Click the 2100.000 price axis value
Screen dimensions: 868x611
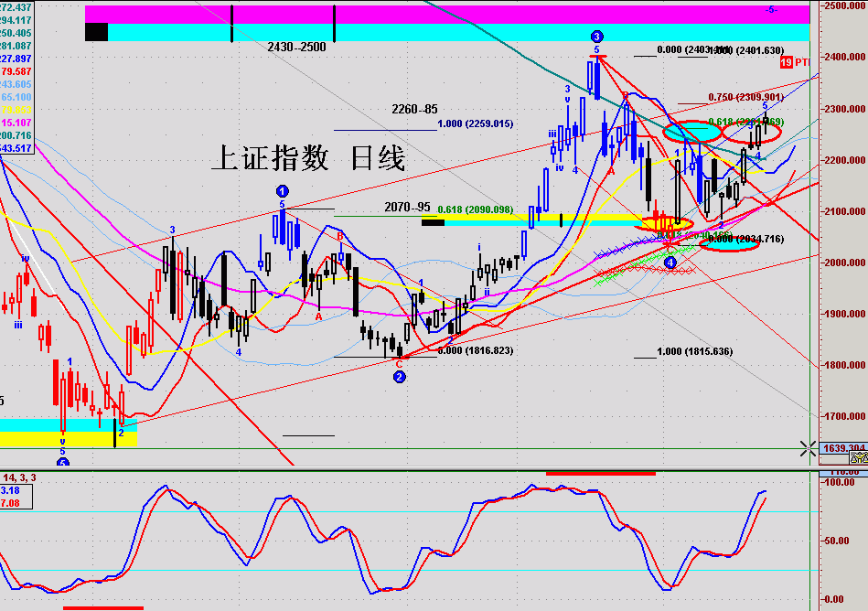click(x=845, y=211)
